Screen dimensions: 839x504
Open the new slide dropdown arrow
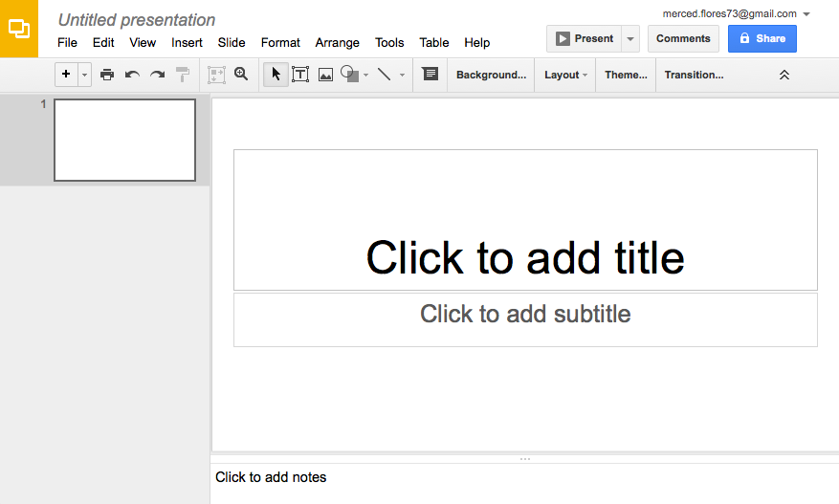click(84, 75)
